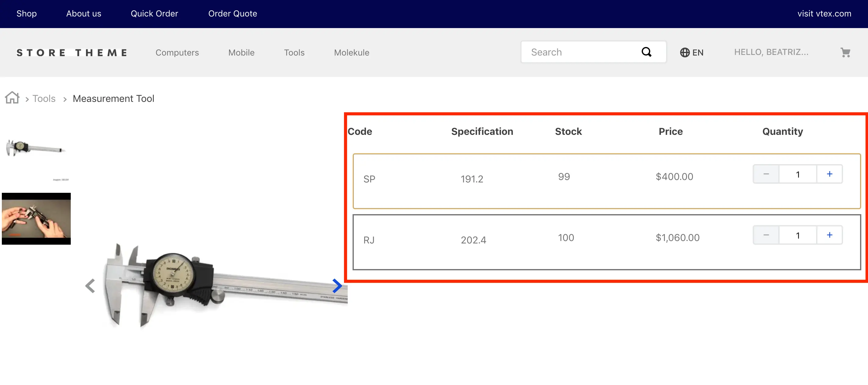Click the home breadcrumb icon
The image size is (868, 385).
[12, 98]
